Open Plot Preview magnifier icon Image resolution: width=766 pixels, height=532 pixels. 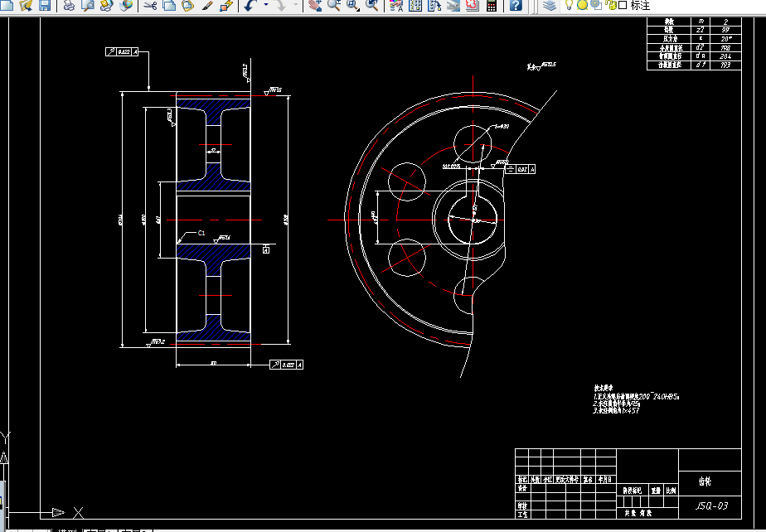pyautogui.click(x=88, y=5)
